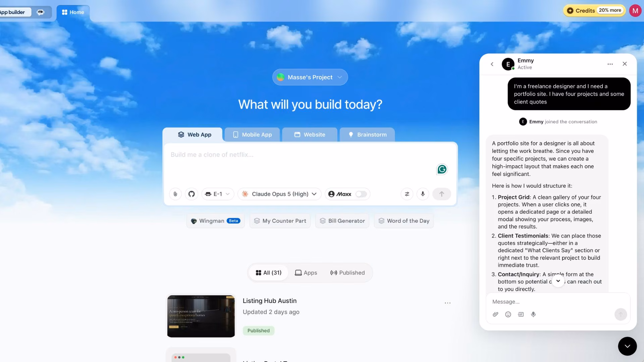Open the Masse's Project dropdown
The width and height of the screenshot is (644, 362).
coord(310,77)
